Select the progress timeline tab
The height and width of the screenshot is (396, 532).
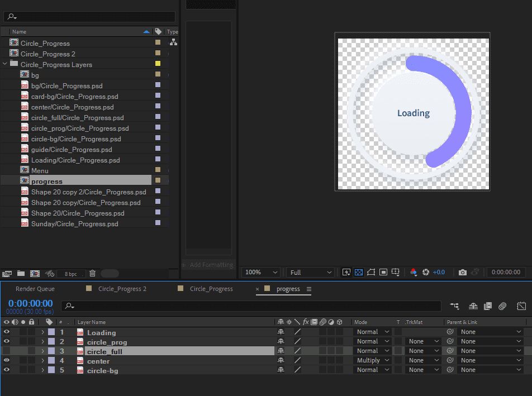(288, 289)
